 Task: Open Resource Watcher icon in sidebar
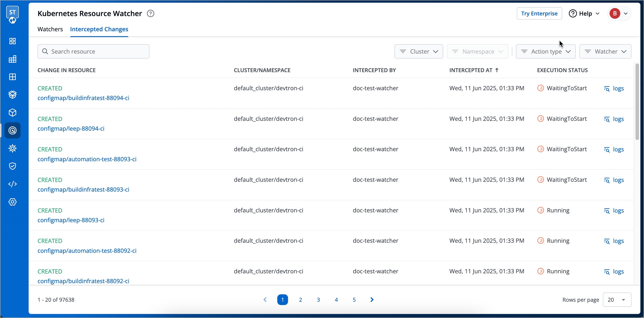(13, 130)
